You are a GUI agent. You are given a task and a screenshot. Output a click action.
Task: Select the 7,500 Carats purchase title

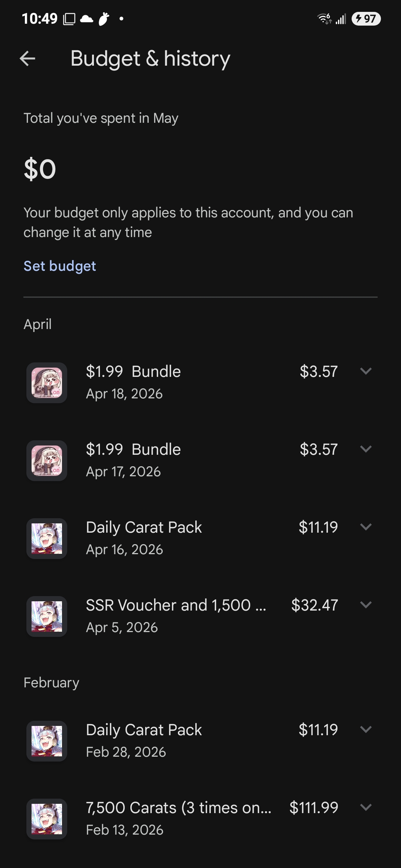[179, 808]
